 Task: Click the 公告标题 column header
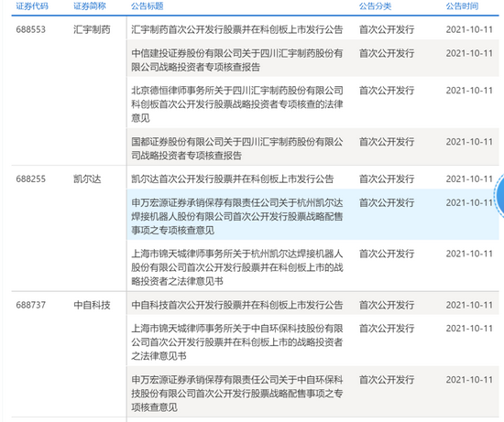[148, 6]
